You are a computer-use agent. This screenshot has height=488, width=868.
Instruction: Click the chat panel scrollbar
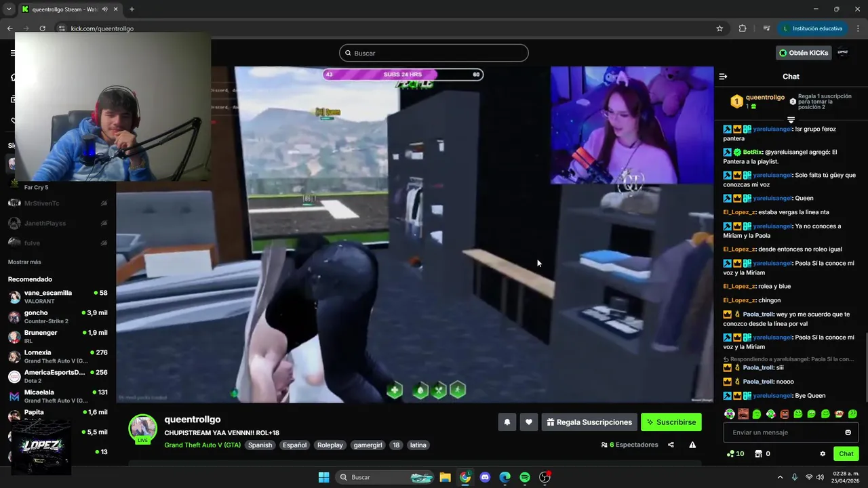[x=865, y=368]
